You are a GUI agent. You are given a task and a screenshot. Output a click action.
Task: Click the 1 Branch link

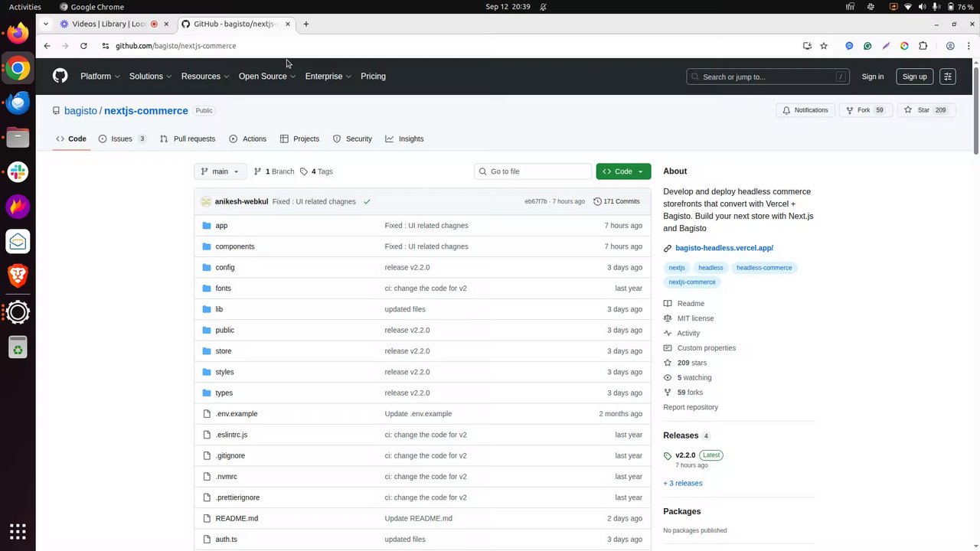tap(274, 171)
